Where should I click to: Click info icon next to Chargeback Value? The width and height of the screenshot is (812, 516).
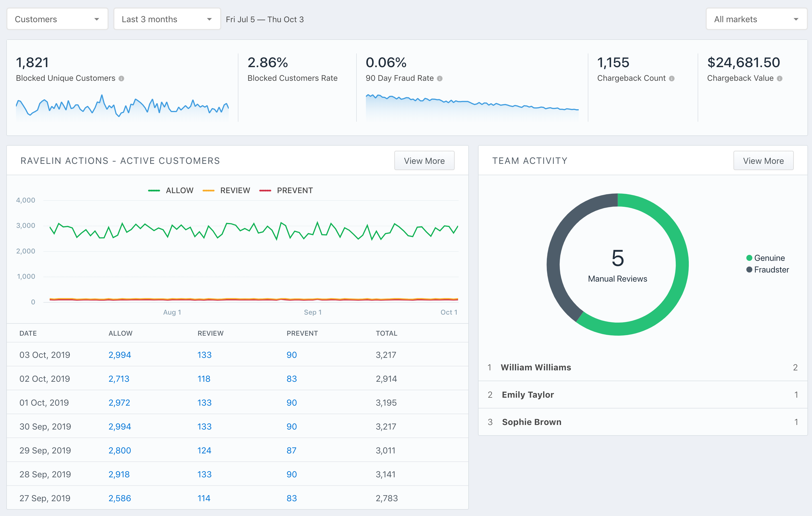780,79
